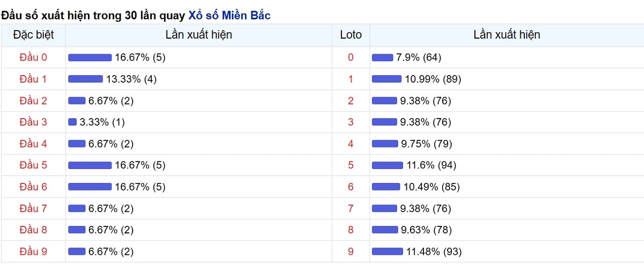Select the Đầu 5 row label
This screenshot has height=264, width=644.
pyautogui.click(x=33, y=165)
